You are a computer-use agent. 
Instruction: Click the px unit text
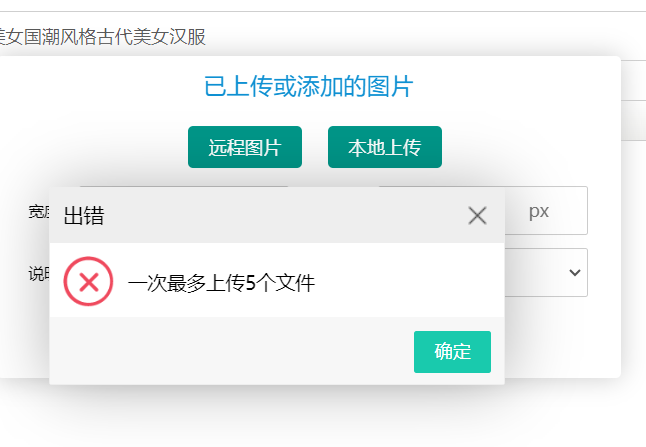pos(539,211)
